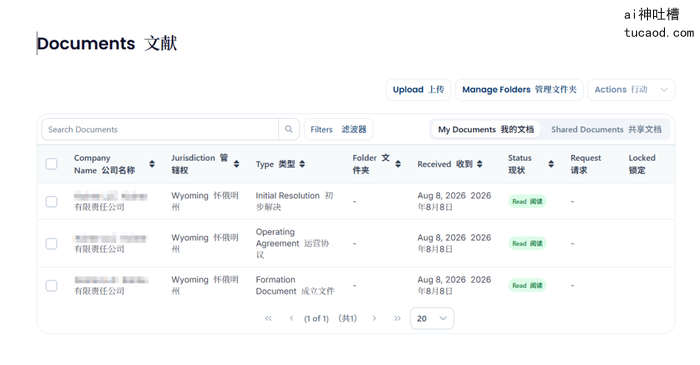Image resolution: width=700 pixels, height=365 pixels.
Task: Click the (1 of 1) page indicator
Action: [316, 318]
